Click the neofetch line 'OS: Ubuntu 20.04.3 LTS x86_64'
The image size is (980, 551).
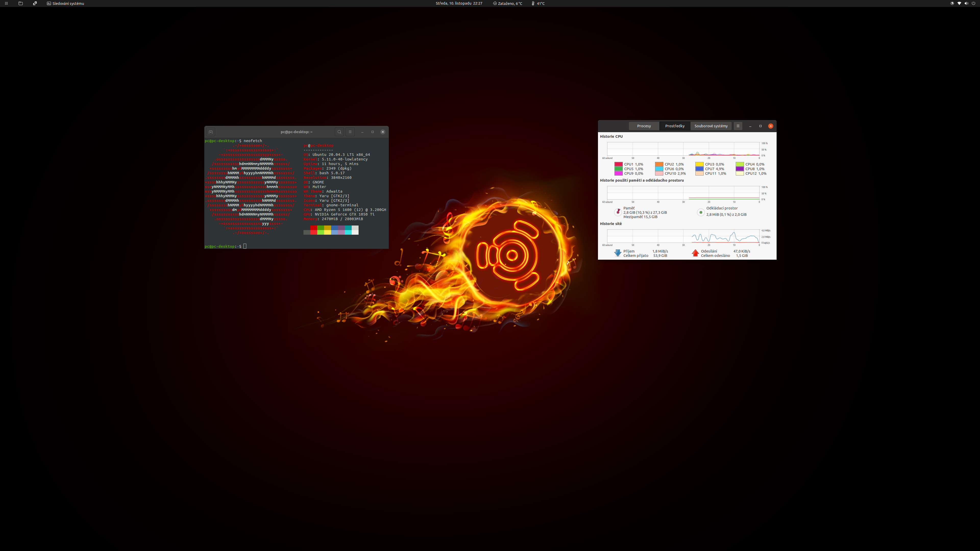336,155
